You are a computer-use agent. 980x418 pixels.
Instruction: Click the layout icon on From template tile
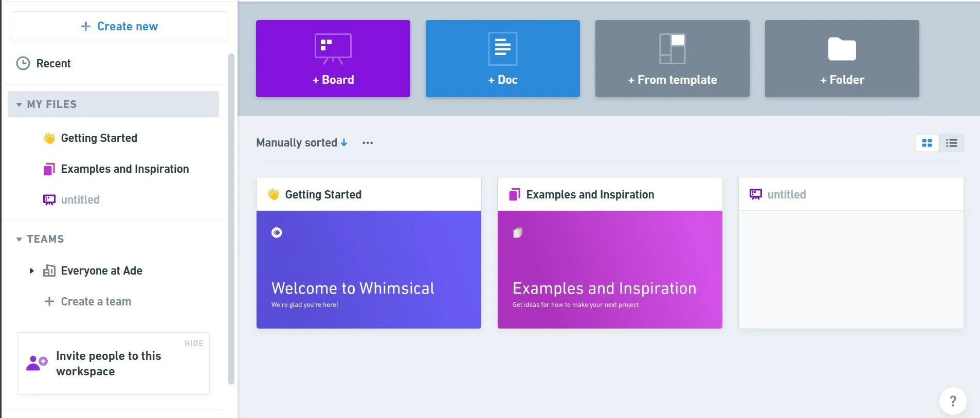point(673,49)
